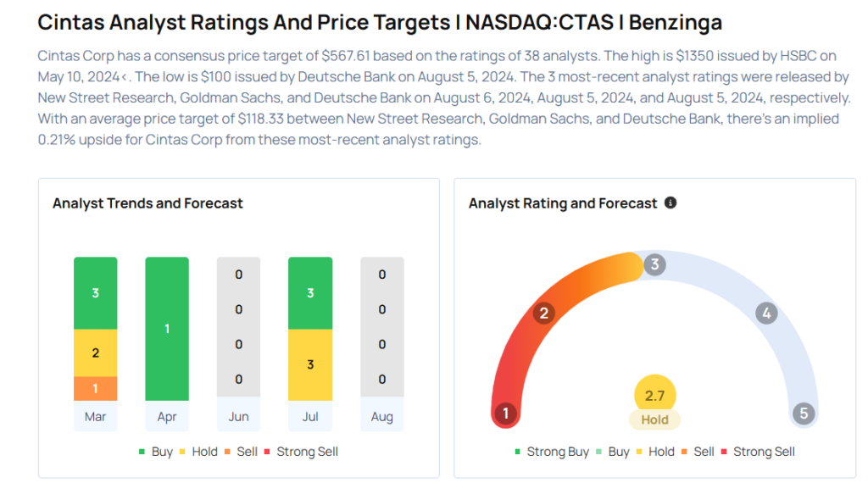
Task: Click the Hold label under 2.7
Action: point(654,419)
